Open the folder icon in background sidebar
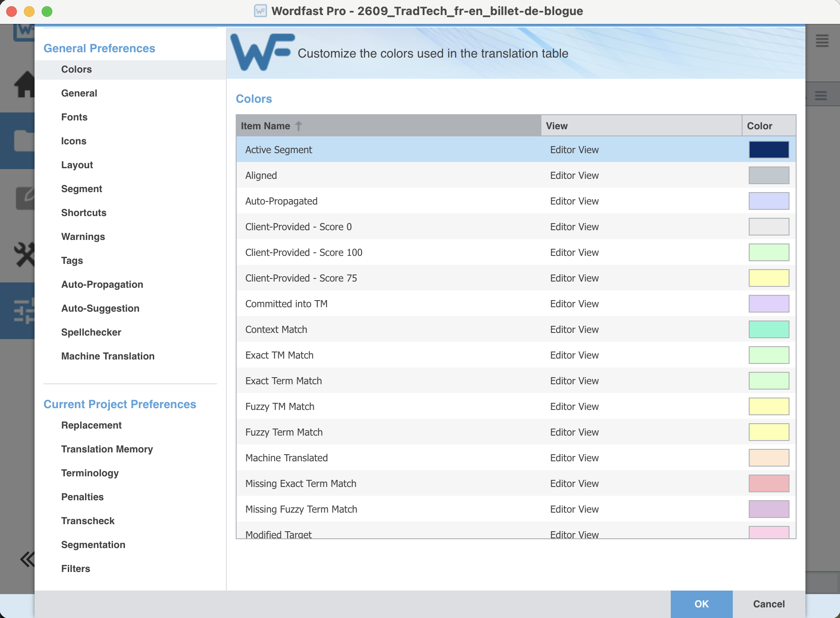The image size is (840, 618). click(x=24, y=141)
